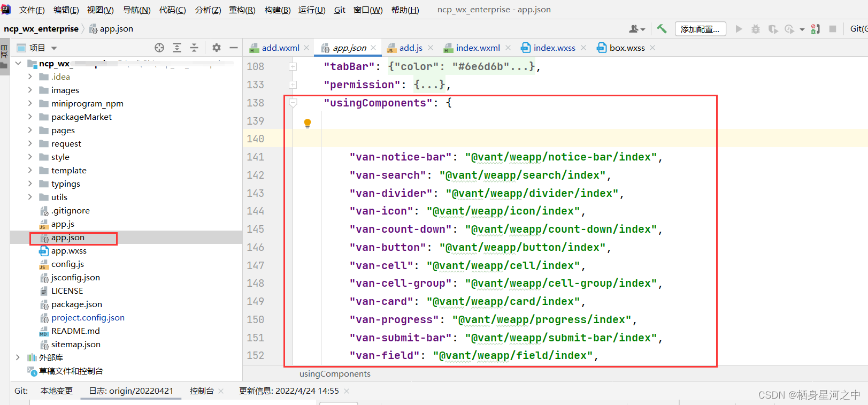Expand the .idea folder
This screenshot has width=868, height=405.
click(30, 77)
